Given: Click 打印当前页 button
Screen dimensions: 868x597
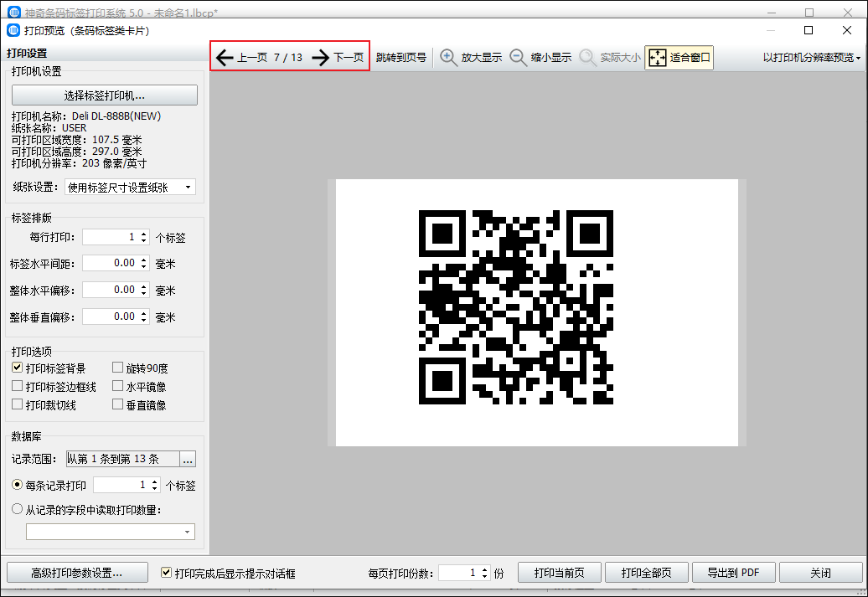Looking at the screenshot, I should [x=560, y=573].
